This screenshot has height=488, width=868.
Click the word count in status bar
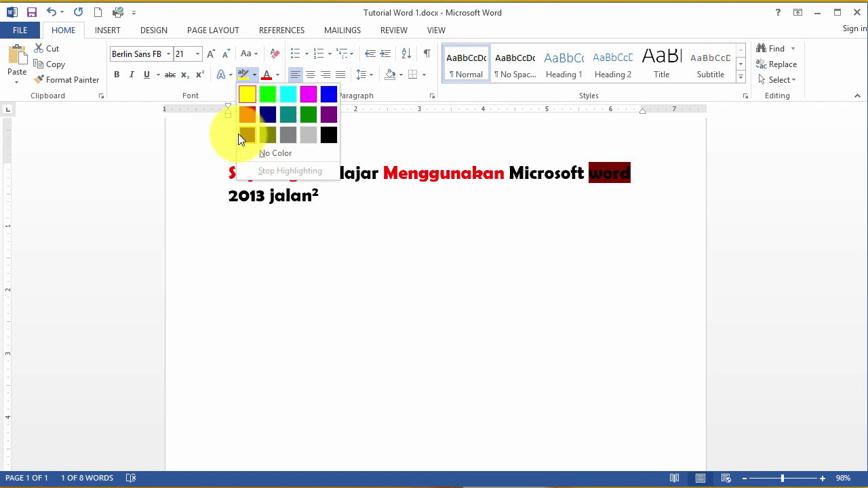pyautogui.click(x=87, y=478)
